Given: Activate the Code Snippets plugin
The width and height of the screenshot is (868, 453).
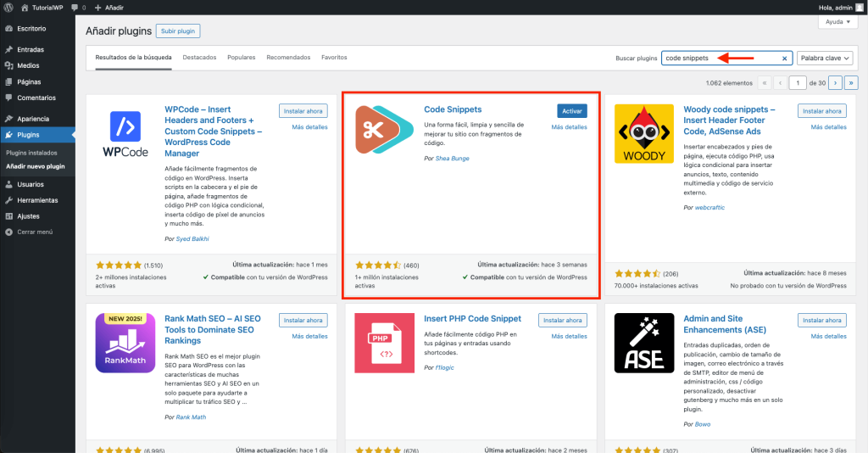Looking at the screenshot, I should click(x=572, y=111).
